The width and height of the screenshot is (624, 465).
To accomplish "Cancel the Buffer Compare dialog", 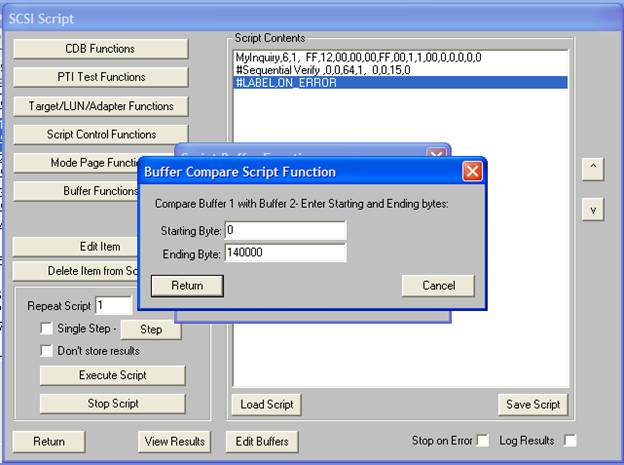I will (x=437, y=286).
